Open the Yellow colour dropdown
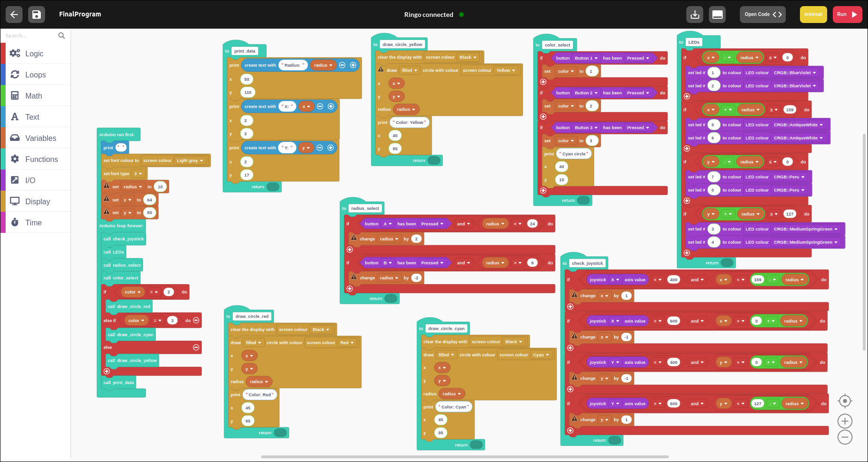Screen dimensions: 868x462 click(x=506, y=70)
